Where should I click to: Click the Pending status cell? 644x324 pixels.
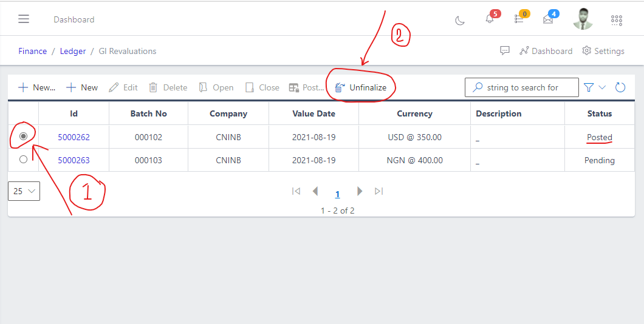[600, 160]
